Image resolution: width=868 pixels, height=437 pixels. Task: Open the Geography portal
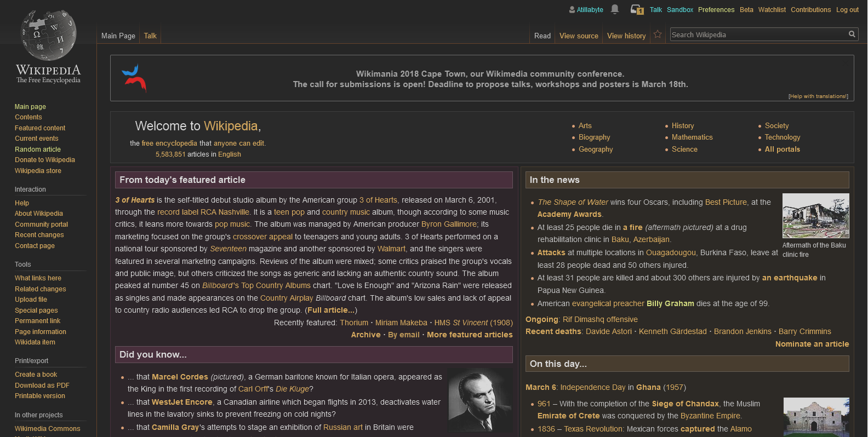[596, 150]
